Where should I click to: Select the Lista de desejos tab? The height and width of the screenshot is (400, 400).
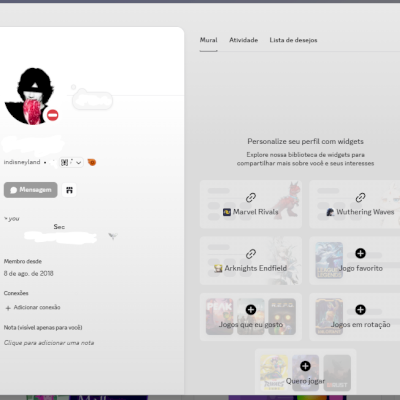[293, 40]
